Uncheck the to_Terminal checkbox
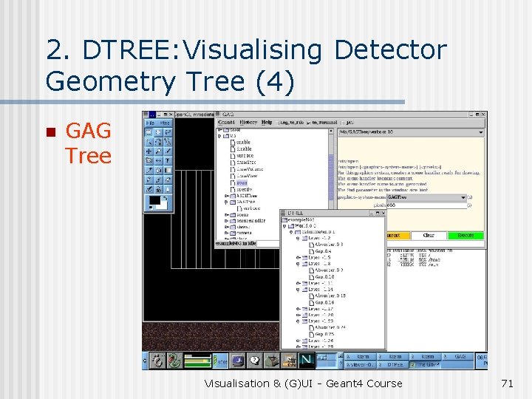This screenshot has width=532, height=399. pos(309,123)
